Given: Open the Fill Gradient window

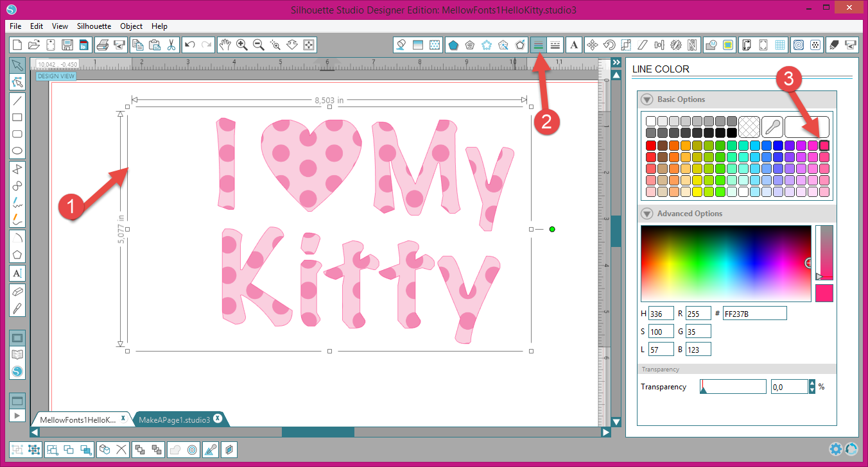Looking at the screenshot, I should pyautogui.click(x=418, y=45).
